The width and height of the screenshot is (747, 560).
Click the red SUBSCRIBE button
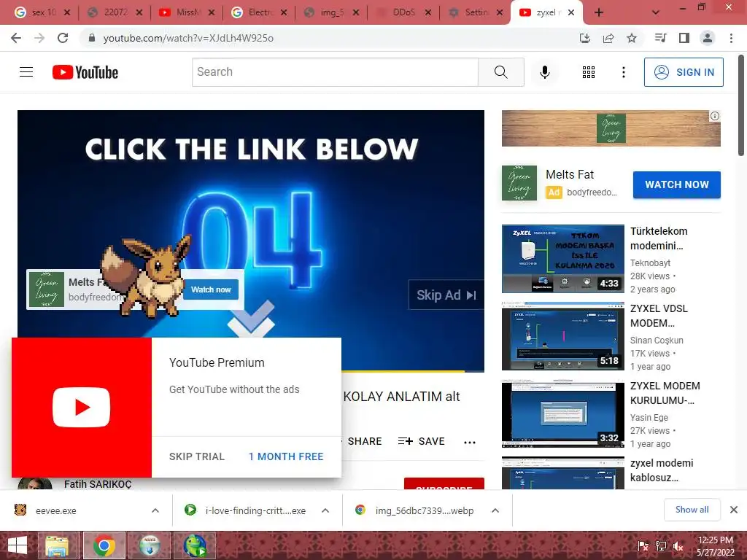[444, 484]
